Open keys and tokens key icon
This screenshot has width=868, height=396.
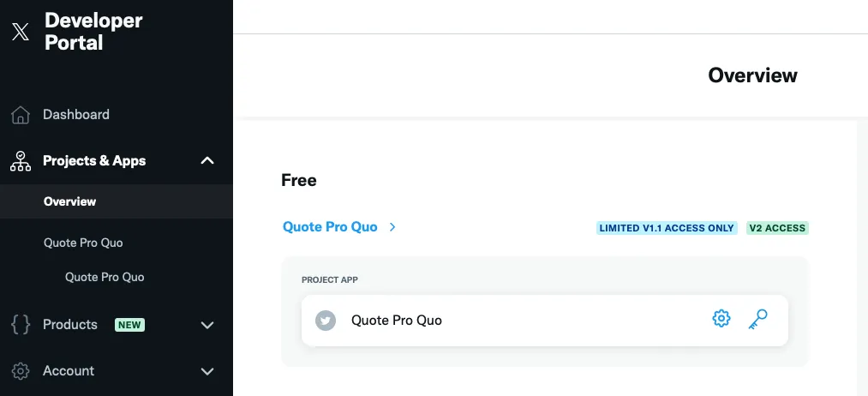[x=757, y=319]
